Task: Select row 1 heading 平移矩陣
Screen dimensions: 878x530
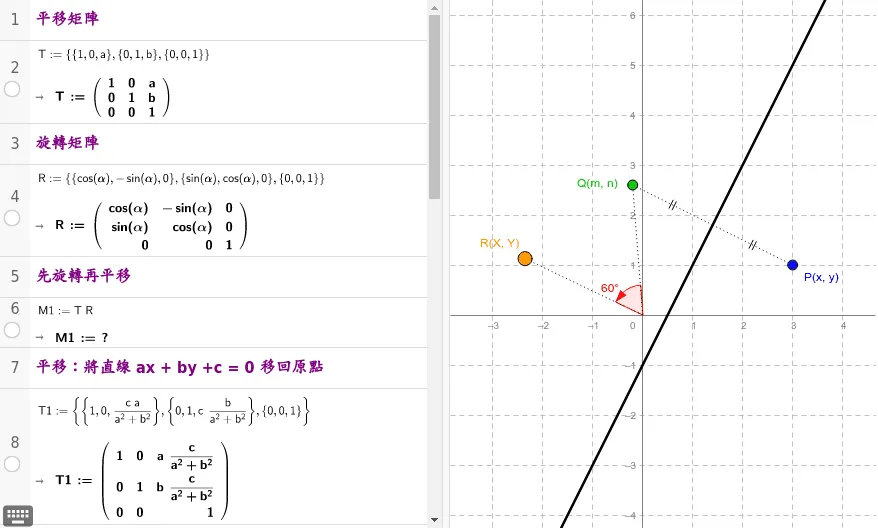Action: coord(68,18)
